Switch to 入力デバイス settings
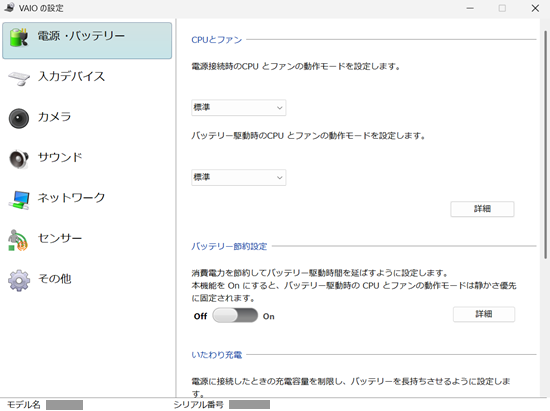 click(71, 76)
